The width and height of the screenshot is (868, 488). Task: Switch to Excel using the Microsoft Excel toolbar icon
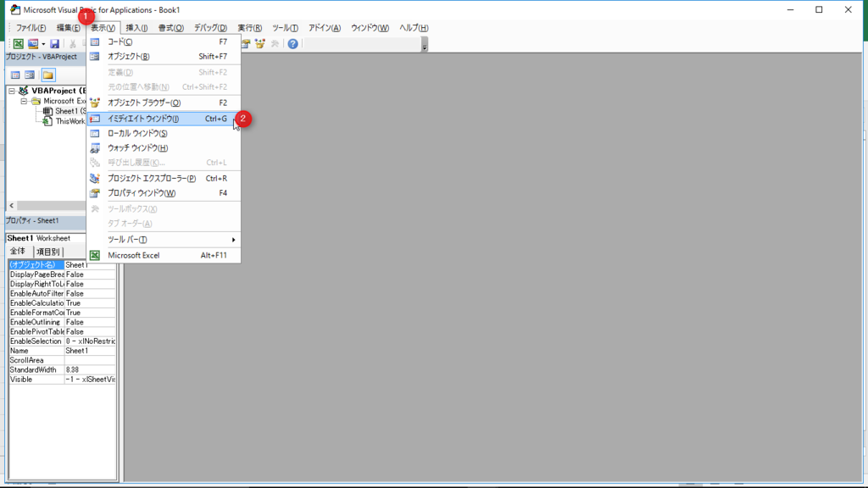pos(17,44)
